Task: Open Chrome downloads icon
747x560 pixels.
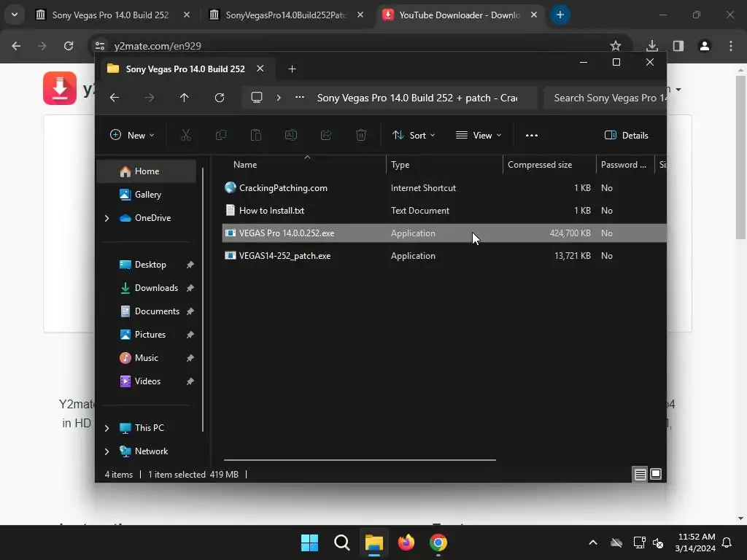Action: [652, 46]
